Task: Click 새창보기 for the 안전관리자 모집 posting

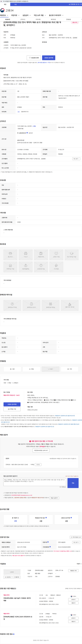Action: coord(73,622)
